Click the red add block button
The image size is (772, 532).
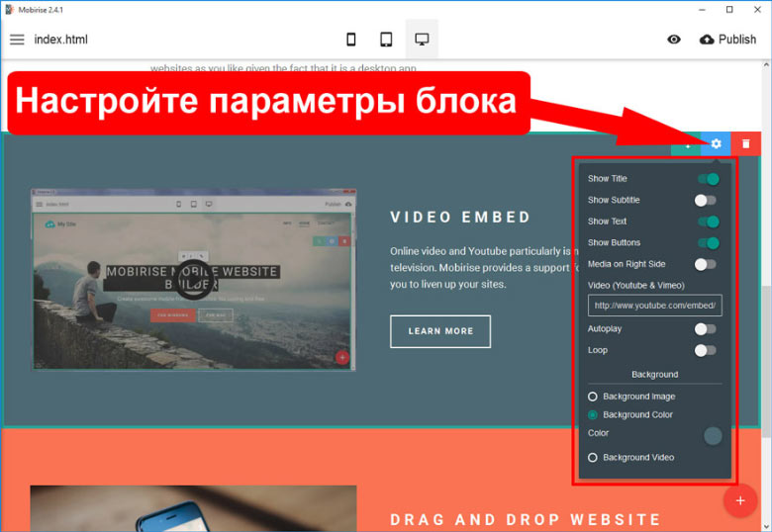click(739, 500)
